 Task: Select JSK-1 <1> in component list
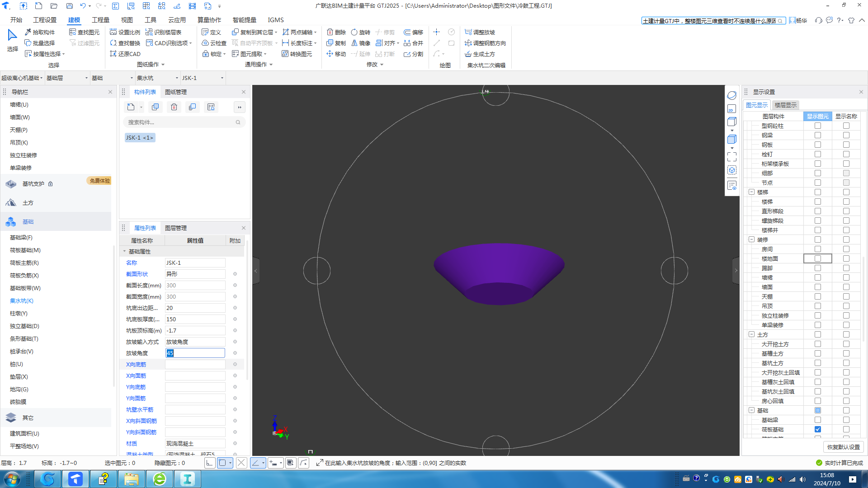pos(140,137)
